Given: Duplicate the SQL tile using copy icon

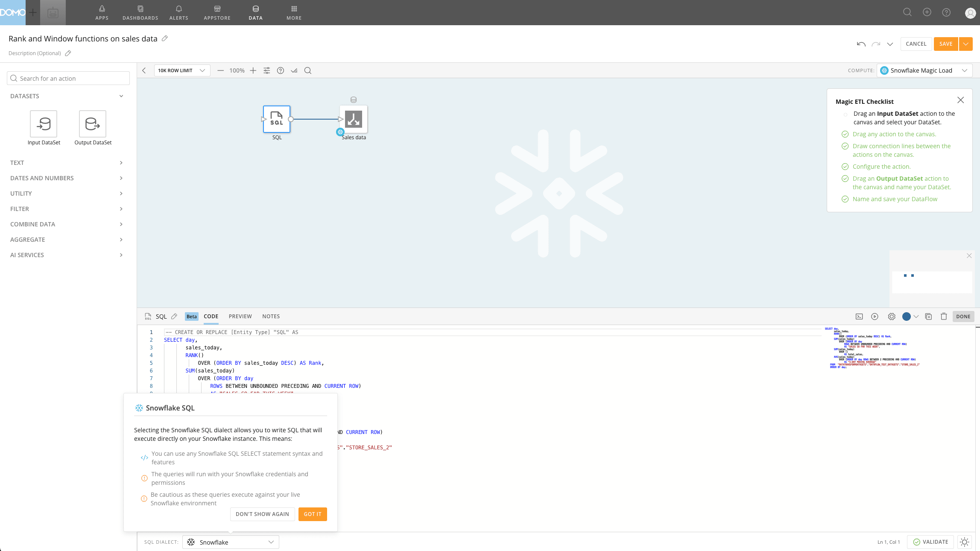Looking at the screenshot, I should 928,317.
